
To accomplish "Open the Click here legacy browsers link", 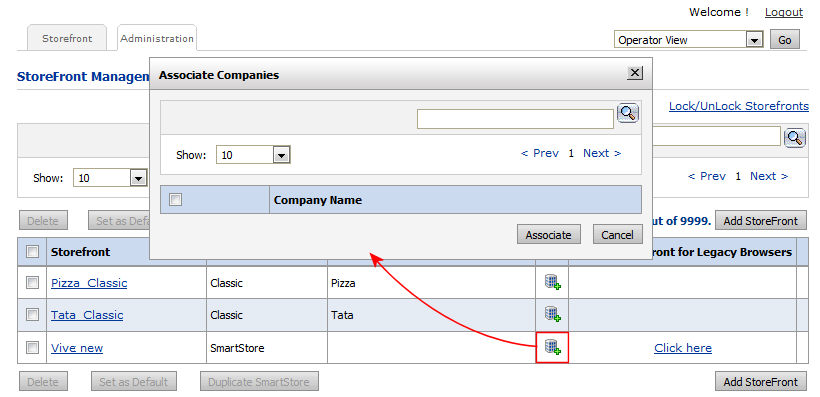I will (682, 348).
